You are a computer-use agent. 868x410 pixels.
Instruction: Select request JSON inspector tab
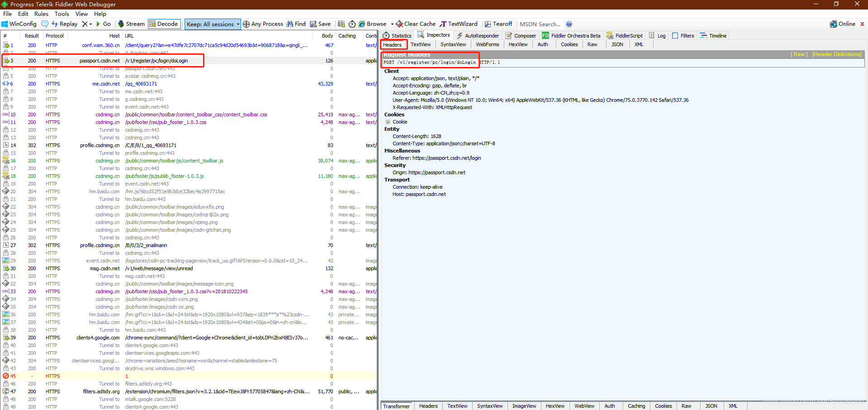(617, 44)
